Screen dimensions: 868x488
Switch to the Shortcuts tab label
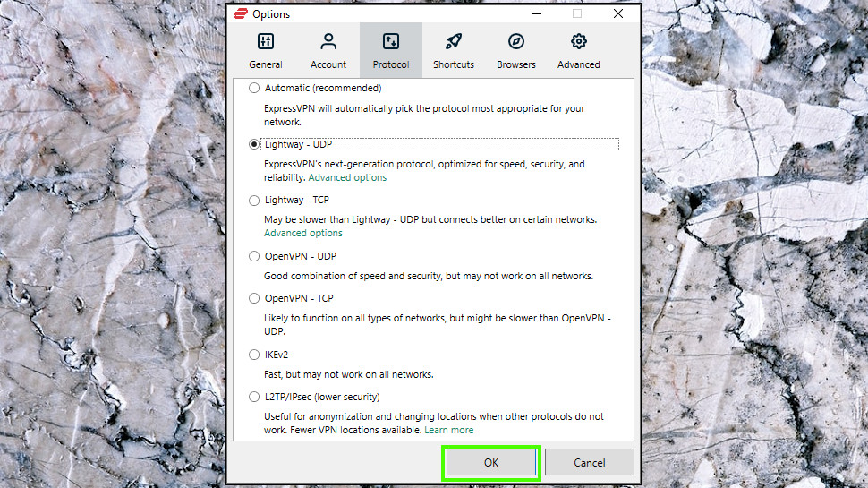(x=454, y=64)
